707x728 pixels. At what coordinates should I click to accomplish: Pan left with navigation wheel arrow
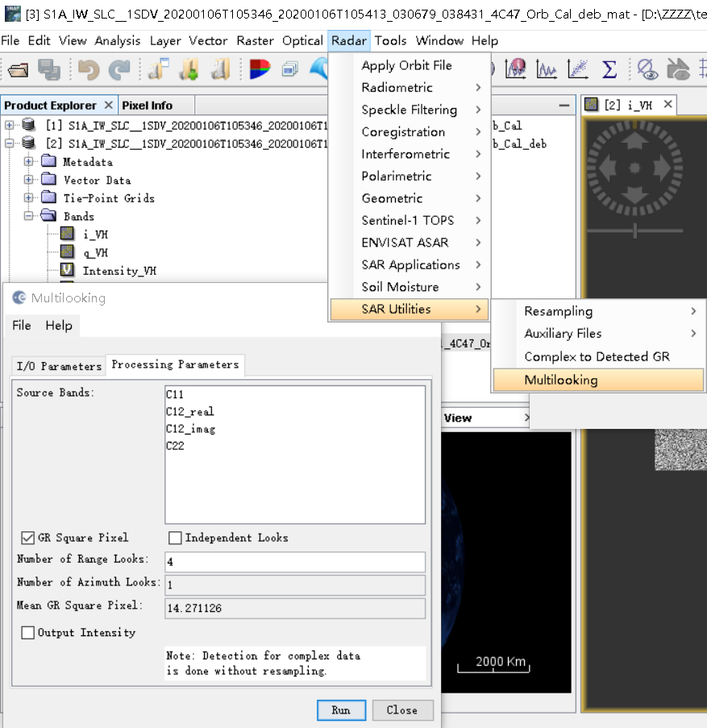click(607, 168)
